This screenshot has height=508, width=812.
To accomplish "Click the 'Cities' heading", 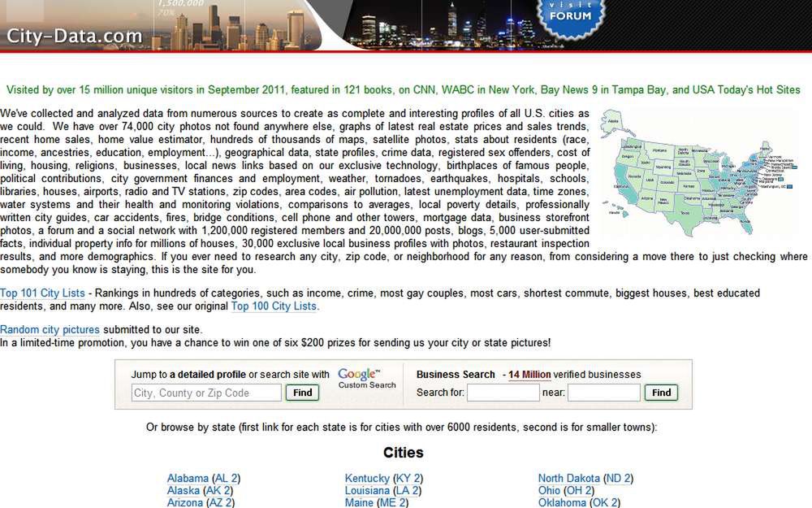I will [x=404, y=453].
